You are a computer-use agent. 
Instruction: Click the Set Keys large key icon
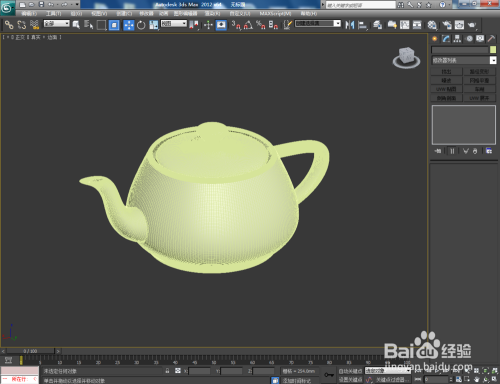point(329,375)
